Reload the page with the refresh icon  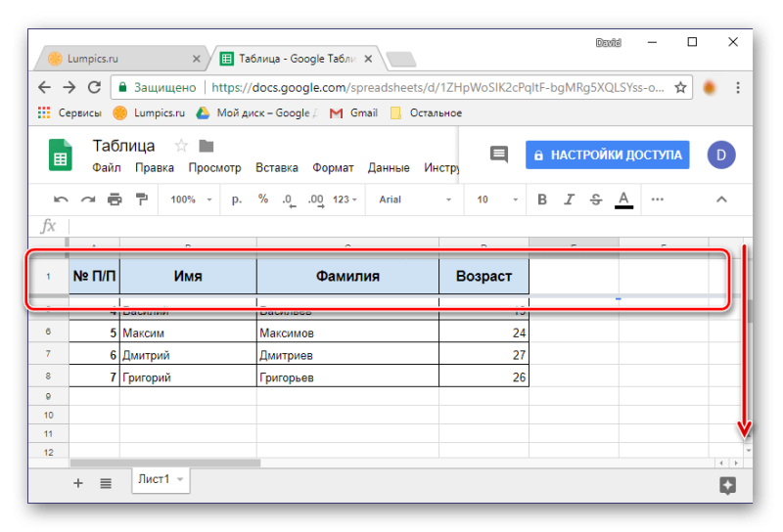[x=94, y=87]
